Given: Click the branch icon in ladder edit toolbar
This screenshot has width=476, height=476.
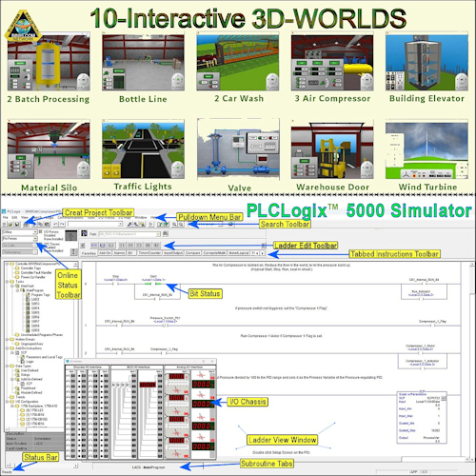Looking at the screenshot, I should (x=103, y=246).
